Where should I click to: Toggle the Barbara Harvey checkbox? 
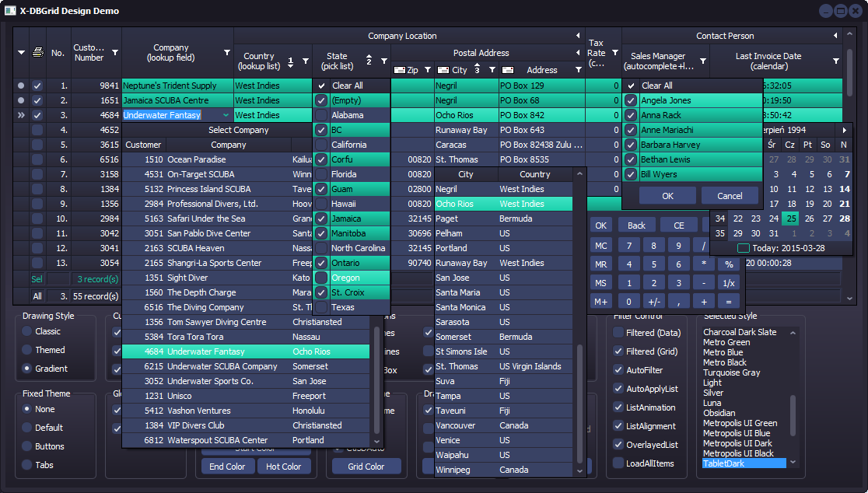pyautogui.click(x=632, y=145)
